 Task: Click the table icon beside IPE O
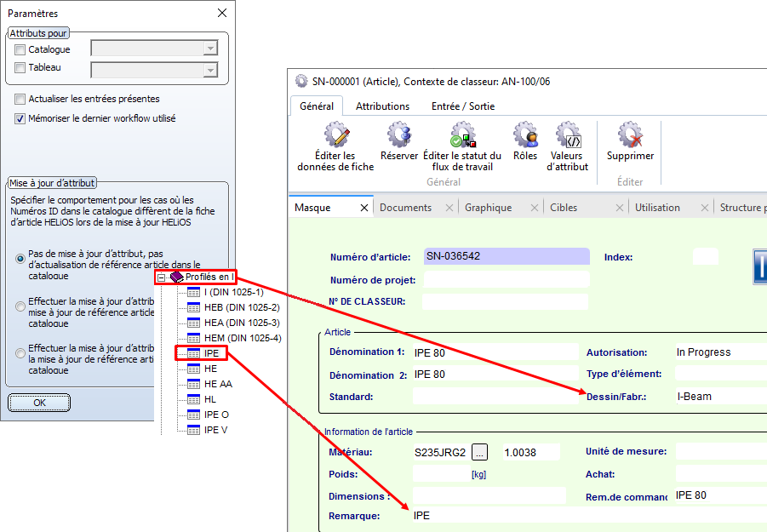(194, 415)
